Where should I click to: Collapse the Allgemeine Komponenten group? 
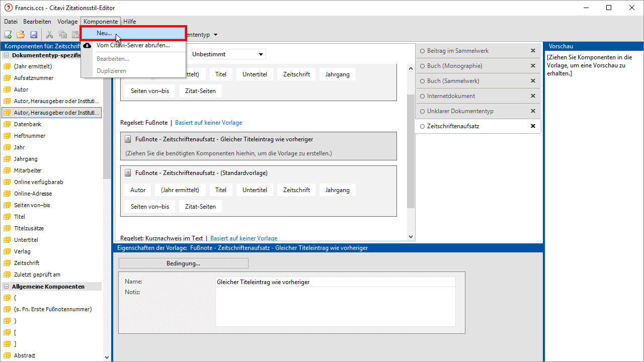(7, 287)
